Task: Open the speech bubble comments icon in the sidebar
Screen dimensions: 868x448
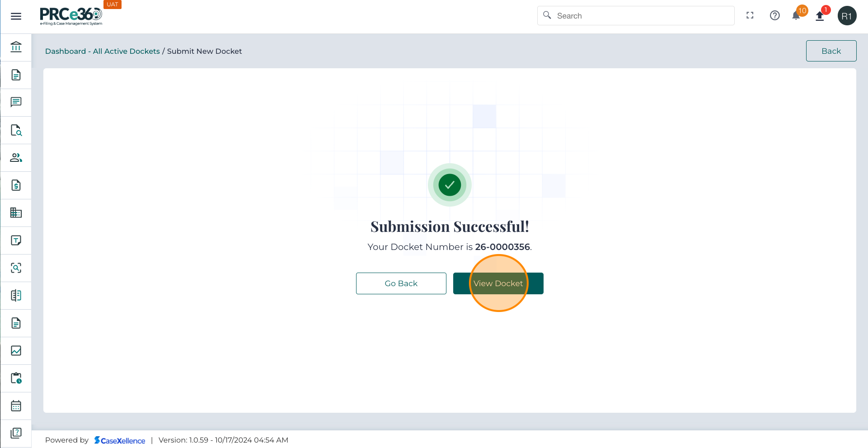Action: point(16,102)
